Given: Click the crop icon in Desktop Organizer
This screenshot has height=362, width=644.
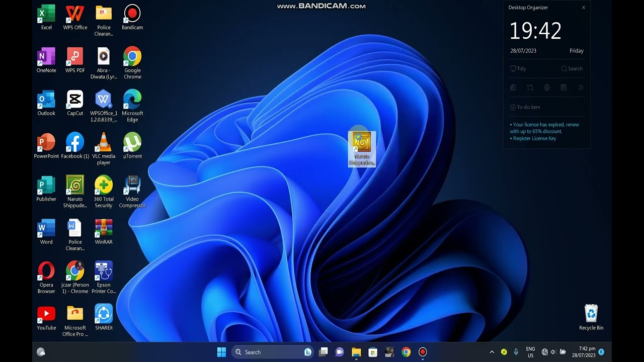Looking at the screenshot, I should 530,87.
